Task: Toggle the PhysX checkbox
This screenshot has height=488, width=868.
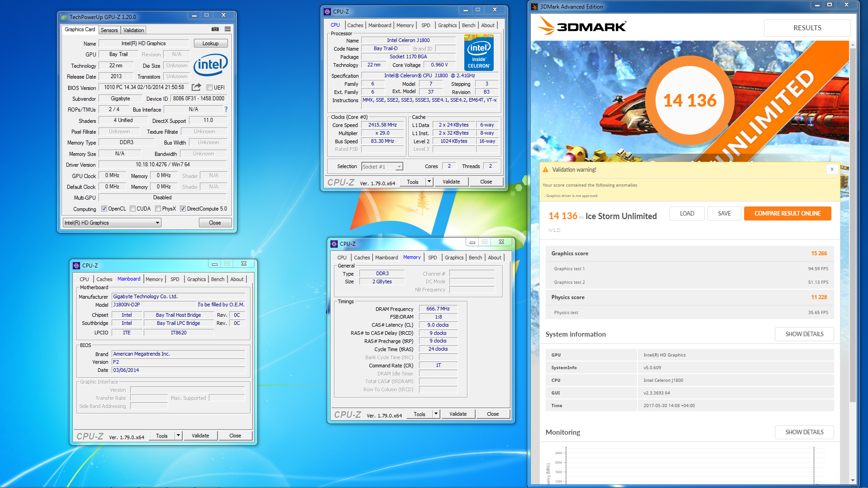Action: [158, 209]
